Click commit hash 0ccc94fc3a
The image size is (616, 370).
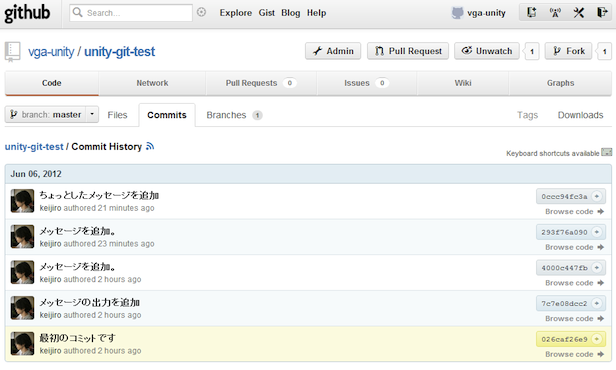pos(564,196)
